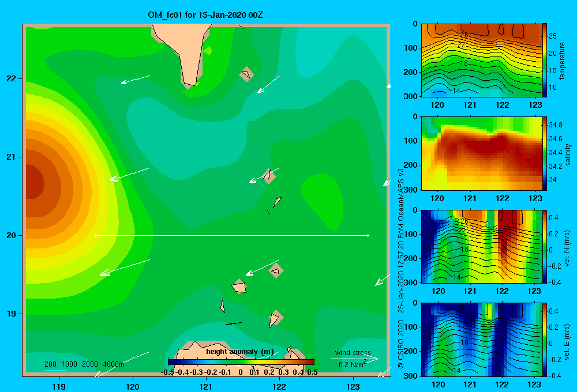
Task: Click the 'vel. E (m/s)' colorbar label
Action: pyautogui.click(x=567, y=341)
